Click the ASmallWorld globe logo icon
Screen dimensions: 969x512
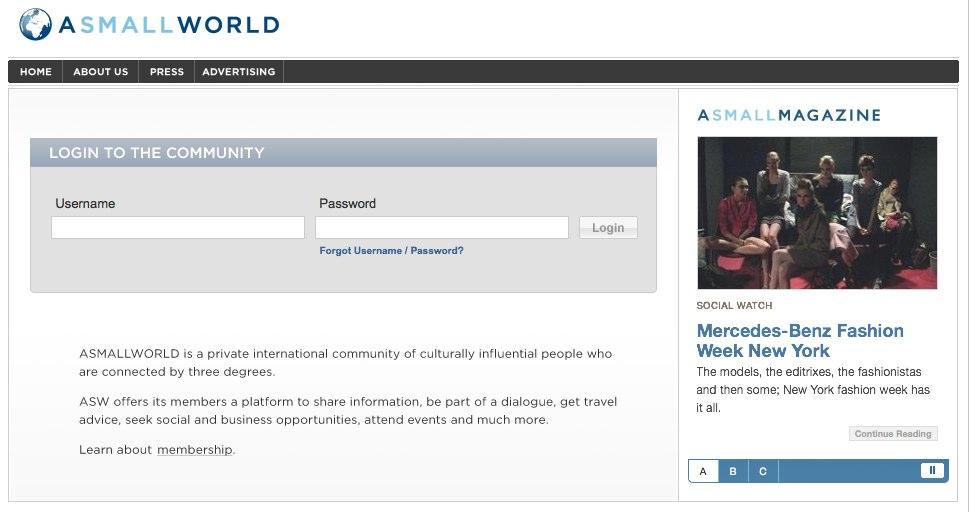coord(35,24)
